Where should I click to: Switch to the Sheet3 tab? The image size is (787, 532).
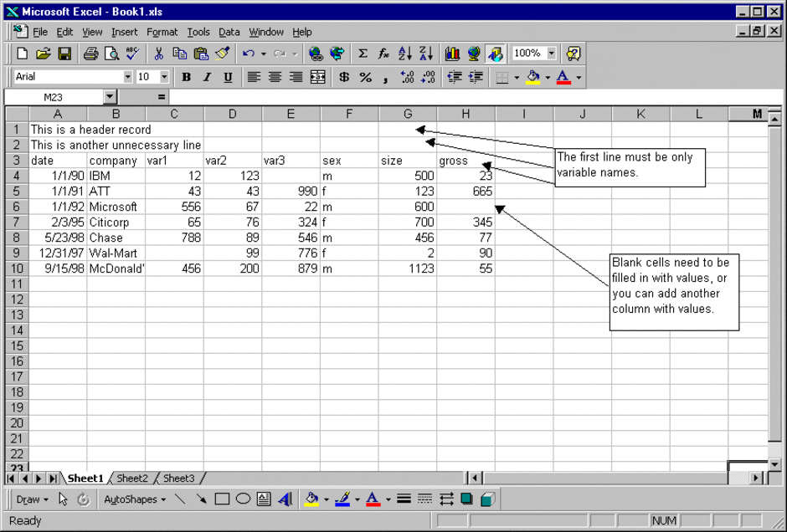(178, 478)
